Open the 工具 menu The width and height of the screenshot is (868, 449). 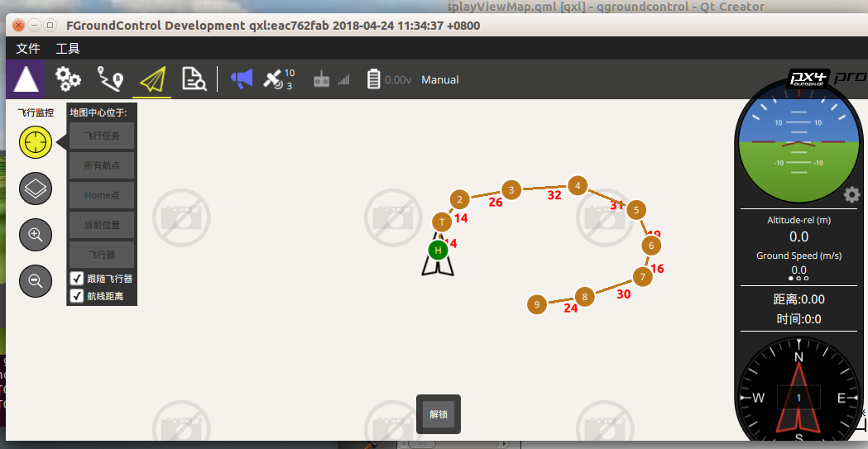(68, 49)
